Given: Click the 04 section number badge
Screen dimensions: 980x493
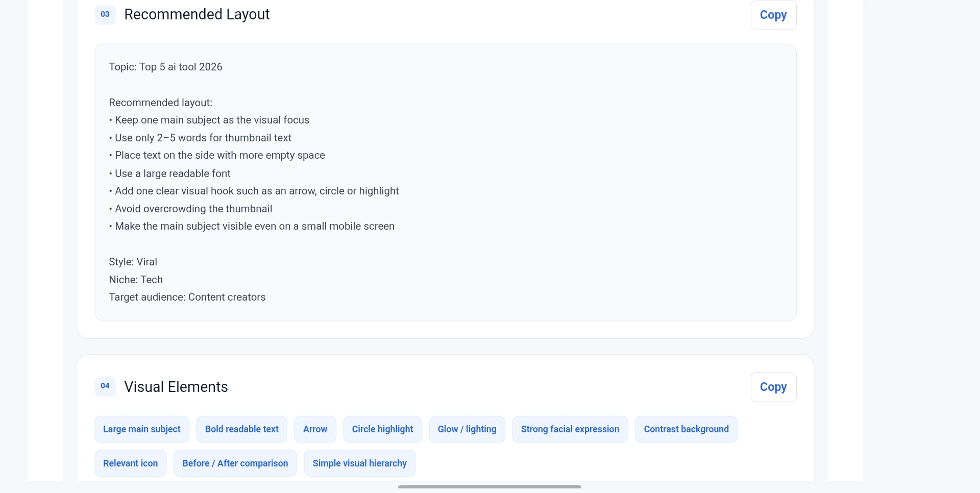Looking at the screenshot, I should (105, 386).
